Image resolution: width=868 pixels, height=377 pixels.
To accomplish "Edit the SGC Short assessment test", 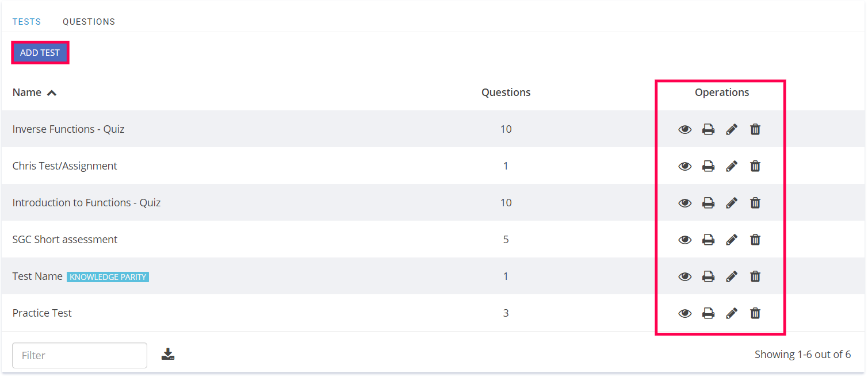I will (x=732, y=240).
